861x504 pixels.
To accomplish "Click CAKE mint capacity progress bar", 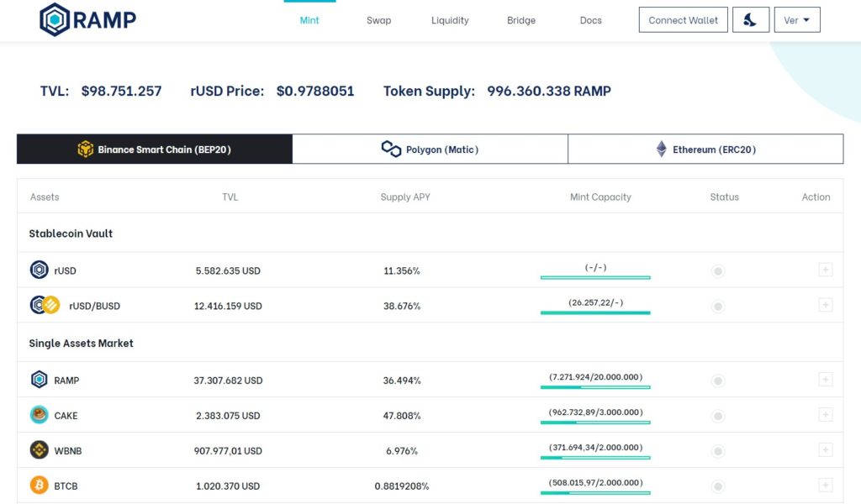I will point(595,423).
